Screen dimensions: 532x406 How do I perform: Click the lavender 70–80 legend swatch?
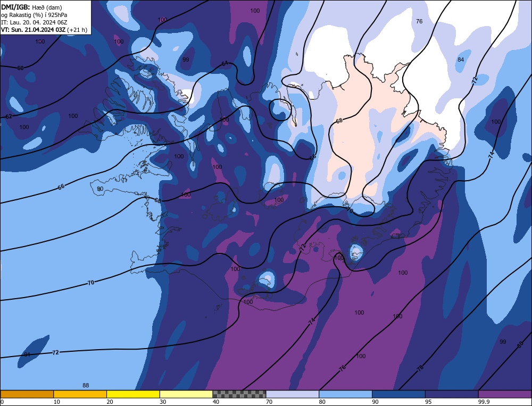point(293,394)
